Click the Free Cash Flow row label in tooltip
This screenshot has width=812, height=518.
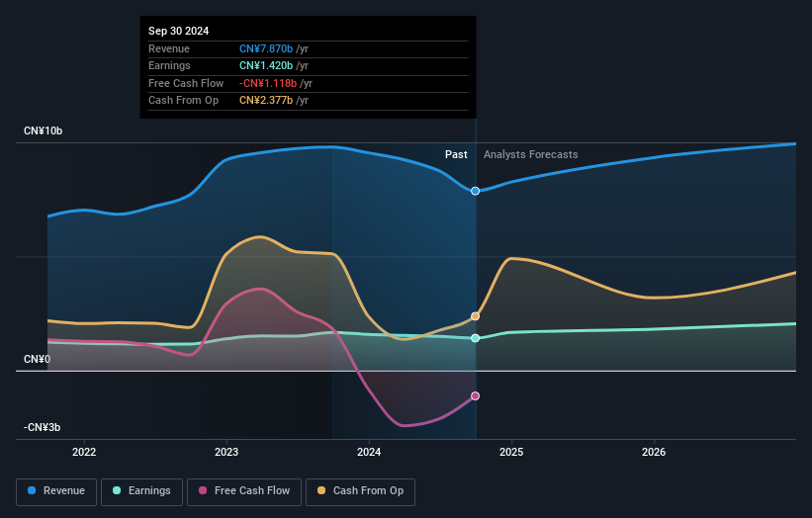(186, 83)
